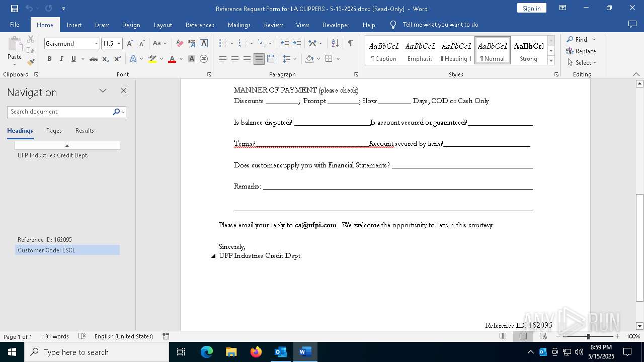
Task: Open the File menu
Action: click(15, 25)
